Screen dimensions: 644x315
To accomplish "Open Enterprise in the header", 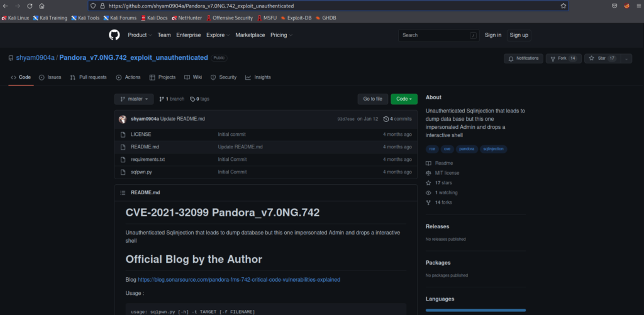I will [189, 35].
